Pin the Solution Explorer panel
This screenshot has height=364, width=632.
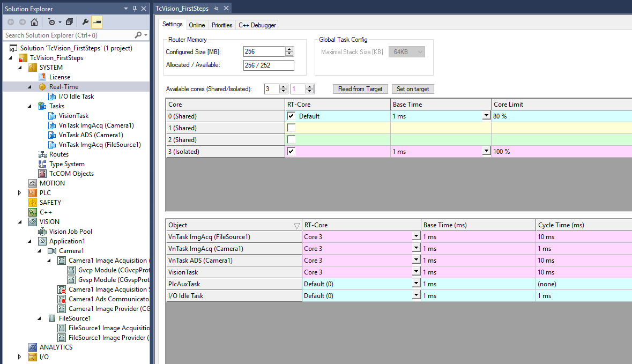[135, 9]
